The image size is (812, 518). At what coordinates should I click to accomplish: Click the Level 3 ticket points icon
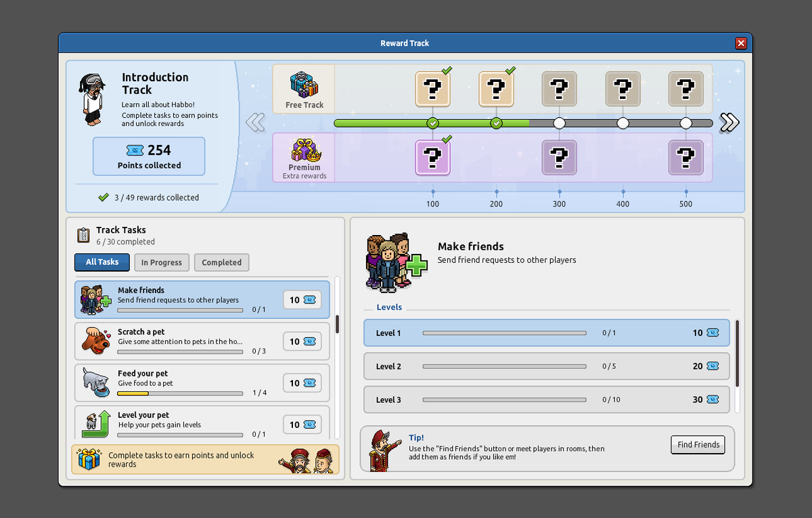[x=713, y=400]
